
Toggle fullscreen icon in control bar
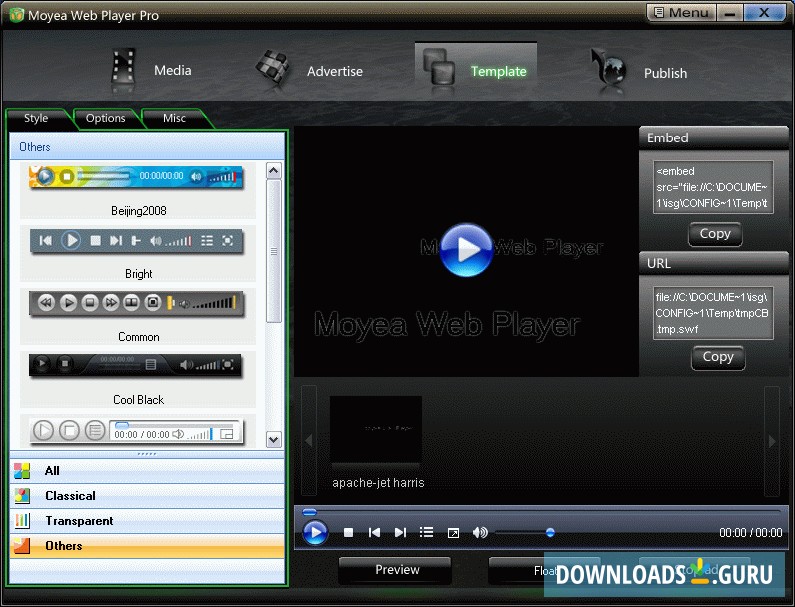[x=453, y=533]
